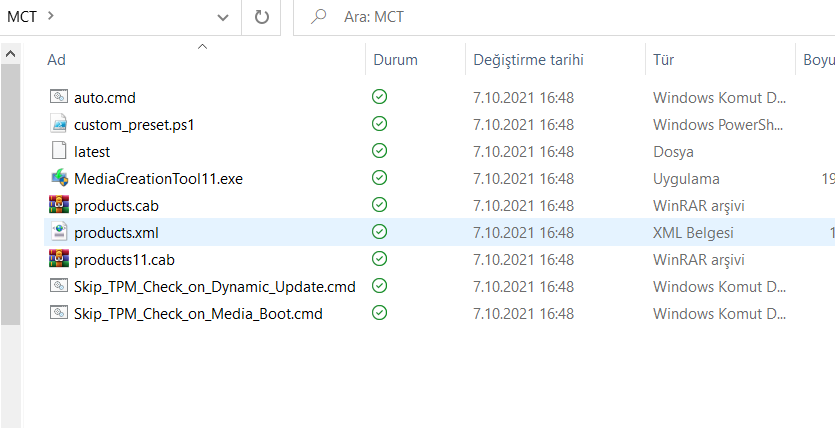Select Skip_TPM_Check_on_Dynamic_Update.cmd file icon
835x428 pixels.
tap(59, 287)
